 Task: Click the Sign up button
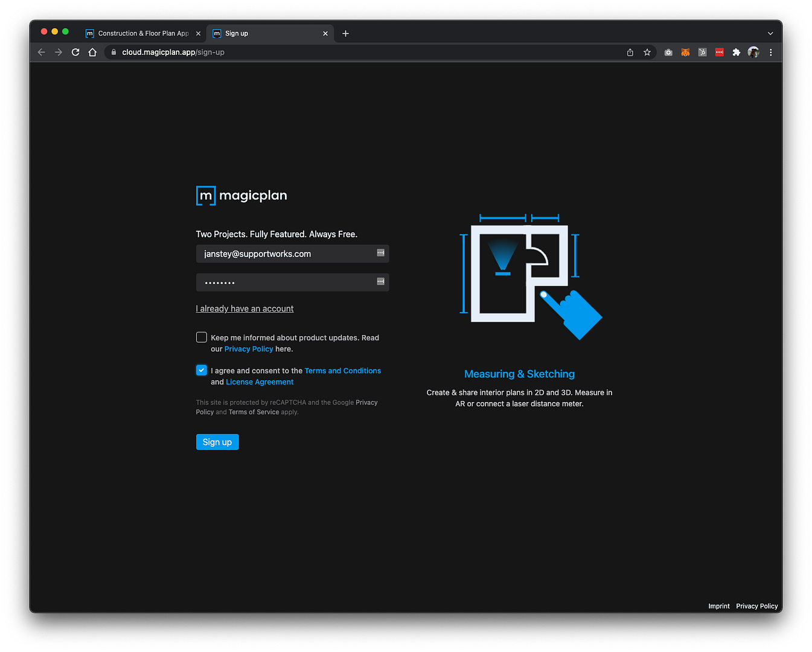(x=217, y=442)
